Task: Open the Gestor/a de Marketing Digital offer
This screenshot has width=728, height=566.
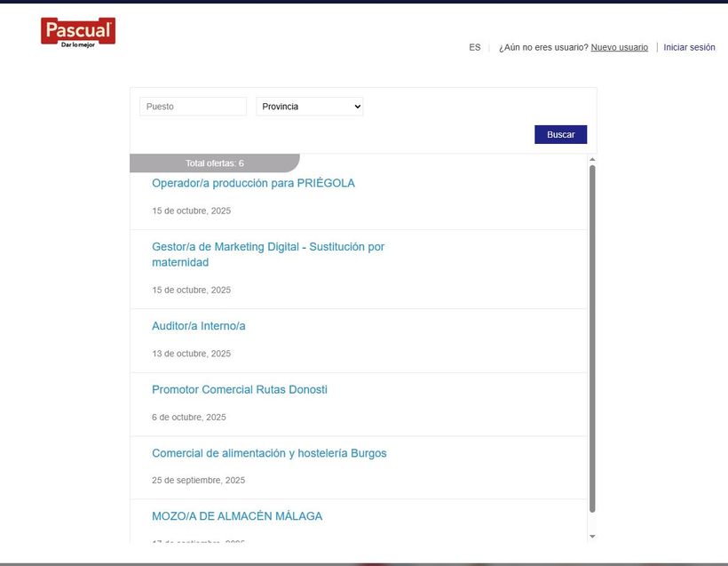Action: point(268,254)
